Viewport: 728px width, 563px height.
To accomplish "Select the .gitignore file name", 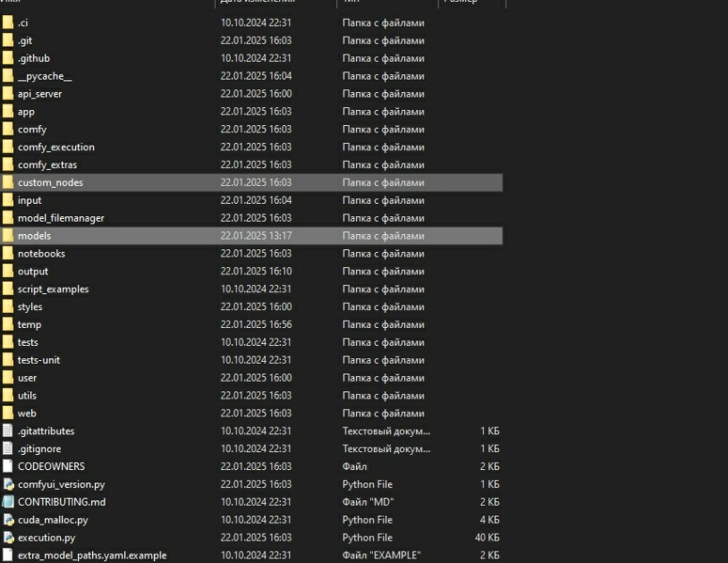I will click(x=39, y=449).
